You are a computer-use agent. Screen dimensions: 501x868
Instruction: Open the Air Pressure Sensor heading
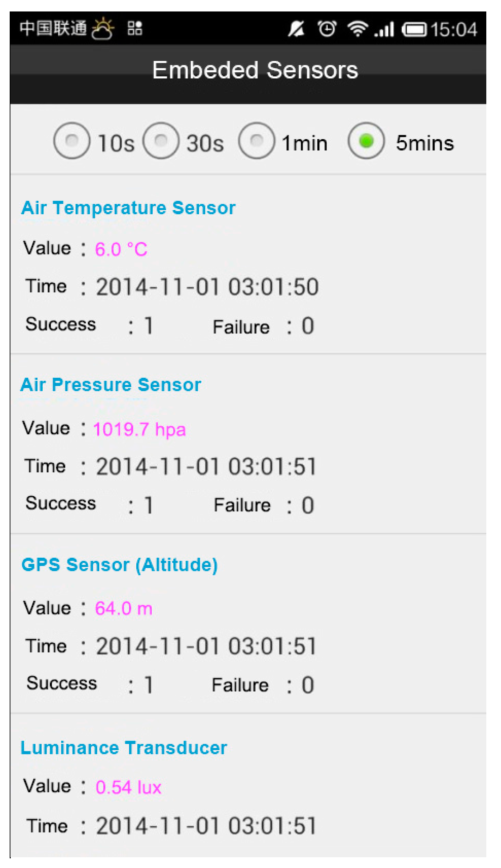point(111,385)
